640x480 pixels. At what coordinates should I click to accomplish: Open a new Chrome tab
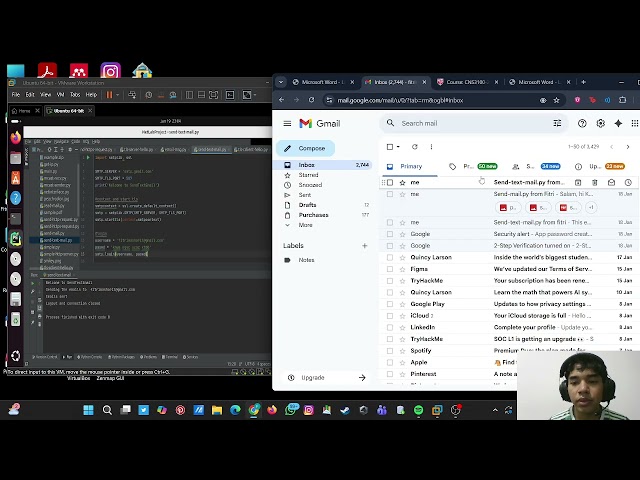click(x=583, y=82)
